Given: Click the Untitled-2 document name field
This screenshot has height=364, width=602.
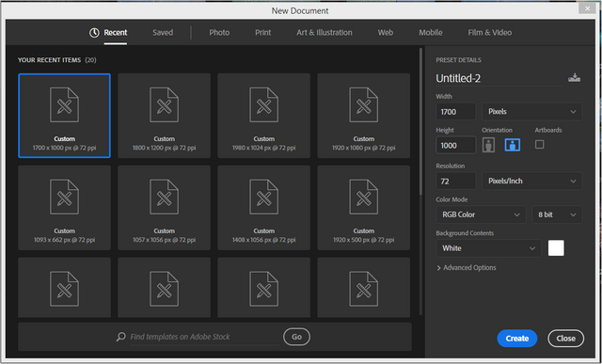Looking at the screenshot, I should point(499,78).
